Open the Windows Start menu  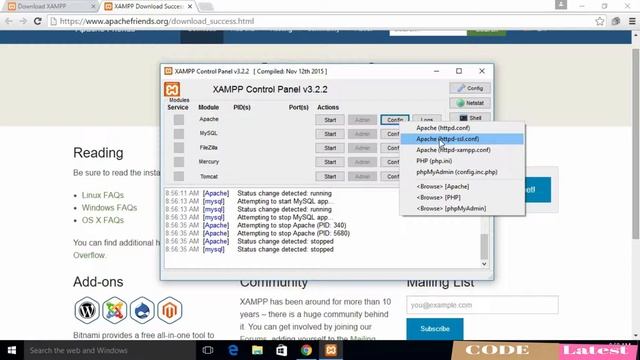click(x=12, y=350)
